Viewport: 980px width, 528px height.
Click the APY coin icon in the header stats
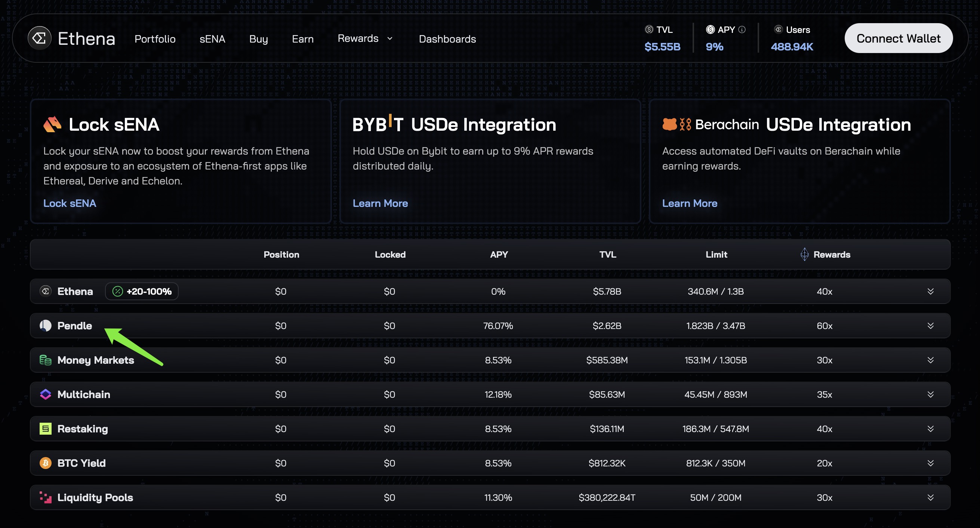pyautogui.click(x=710, y=29)
